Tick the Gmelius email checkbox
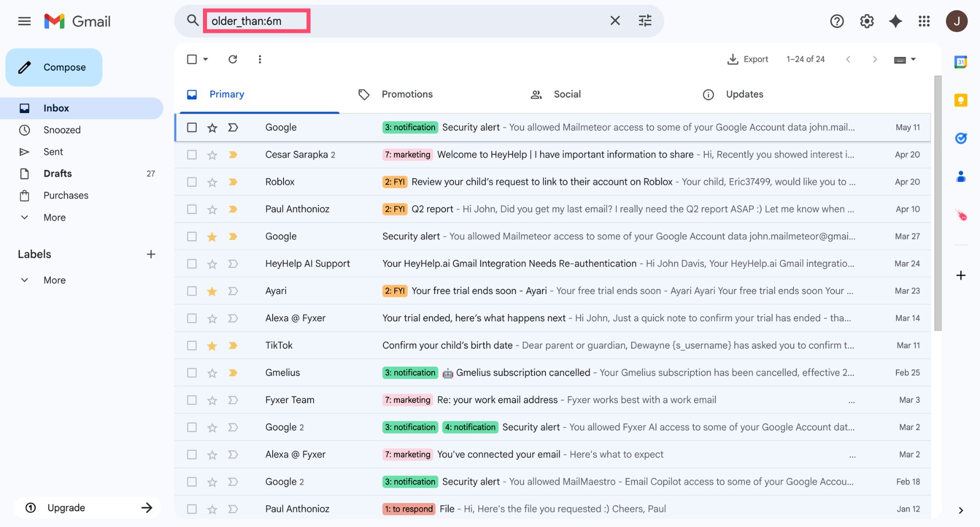980x527 pixels. (x=192, y=373)
